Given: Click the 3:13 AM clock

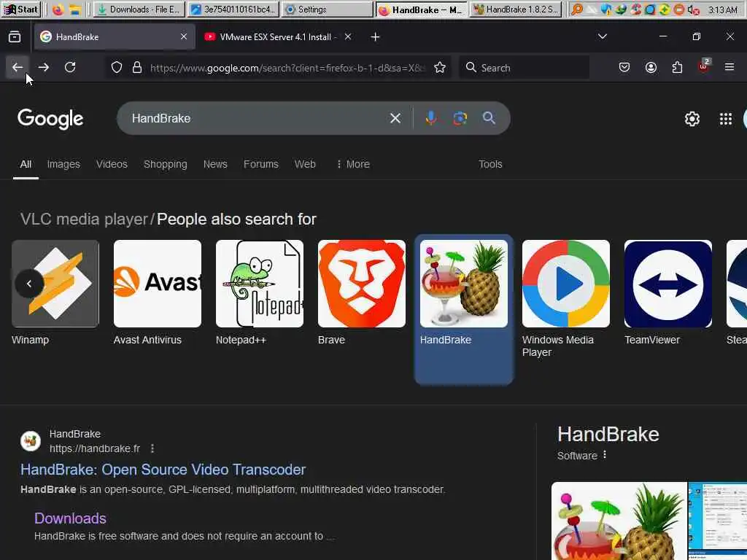Looking at the screenshot, I should tap(723, 9).
